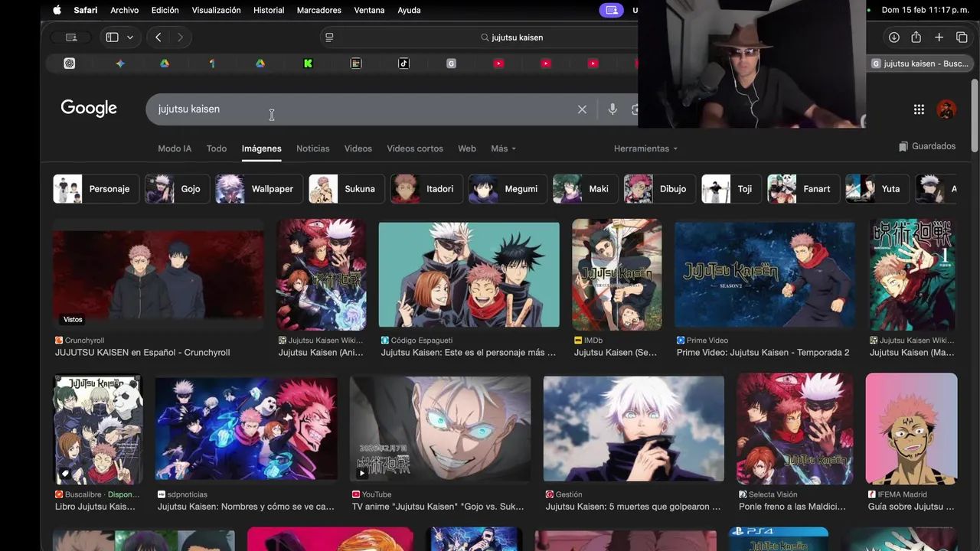Show the Safari sidebar
980x551 pixels.
pyautogui.click(x=112, y=37)
